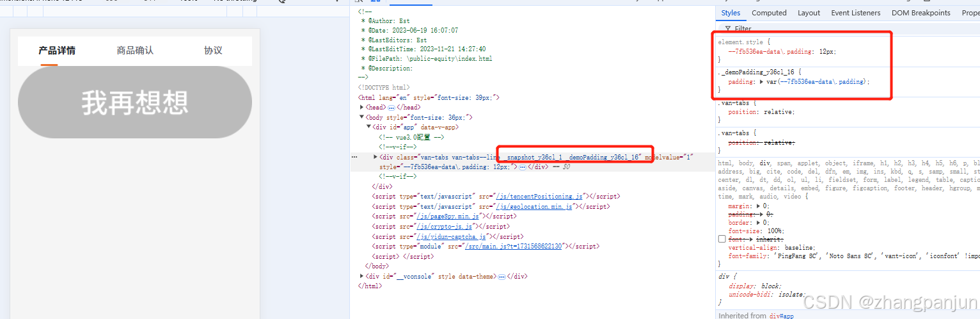Edit the vertical-align: baseline value

[799, 247]
